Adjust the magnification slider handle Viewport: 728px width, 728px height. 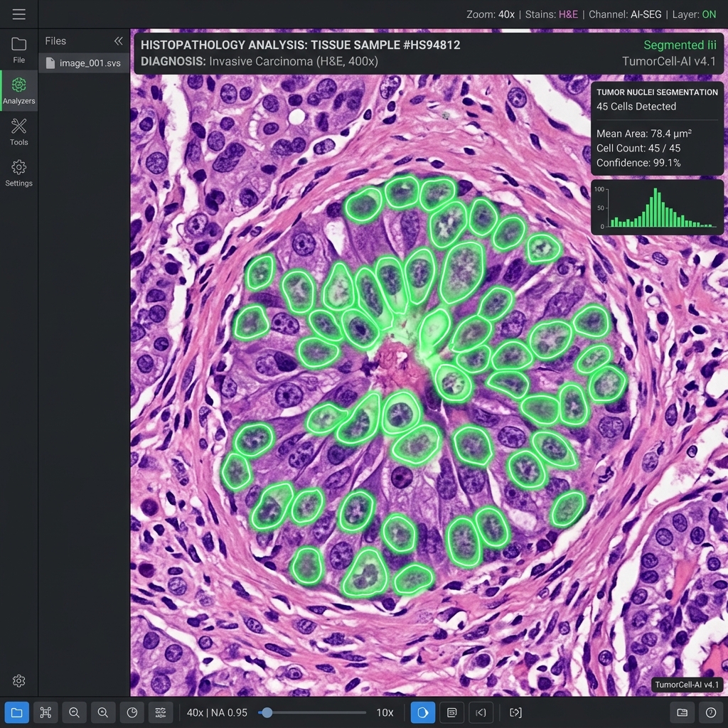(267, 712)
